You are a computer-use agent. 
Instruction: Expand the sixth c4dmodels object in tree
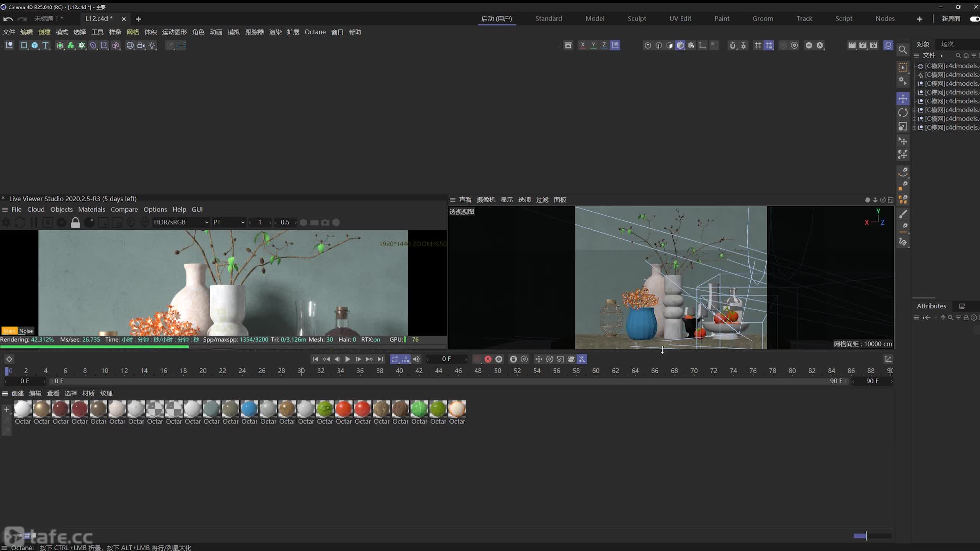click(x=914, y=110)
